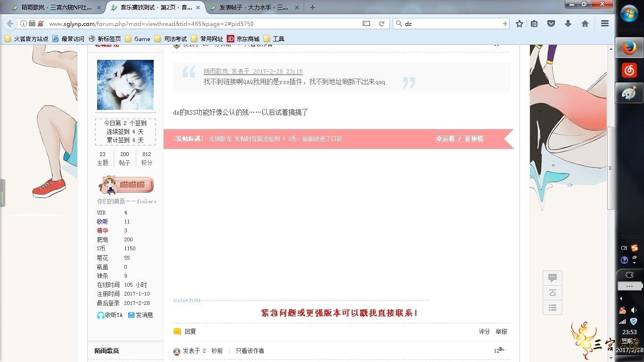Screen dimensions: 644x362
Task: Go back with the browser back arrow
Action: [10, 24]
